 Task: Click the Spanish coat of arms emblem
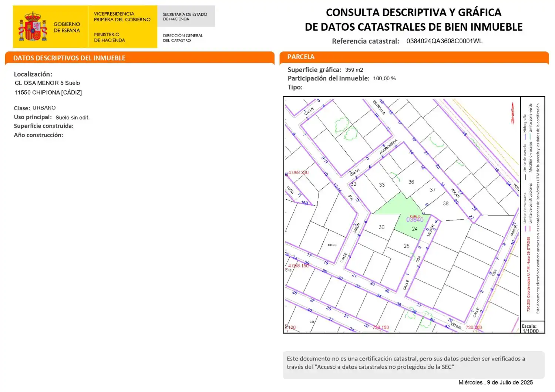33,26
